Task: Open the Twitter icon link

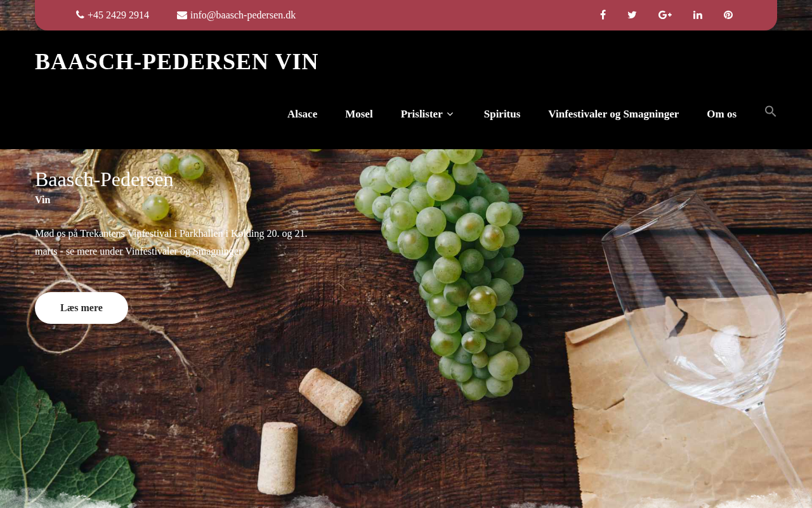Action: (632, 15)
